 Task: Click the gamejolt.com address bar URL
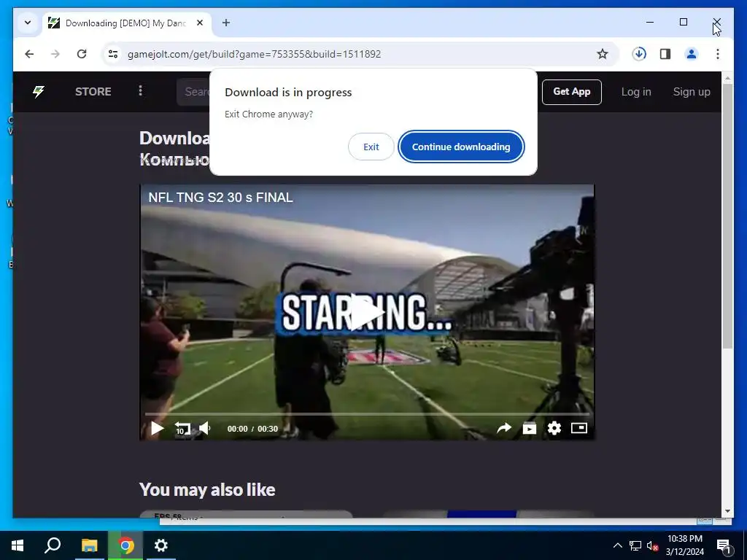(254, 54)
